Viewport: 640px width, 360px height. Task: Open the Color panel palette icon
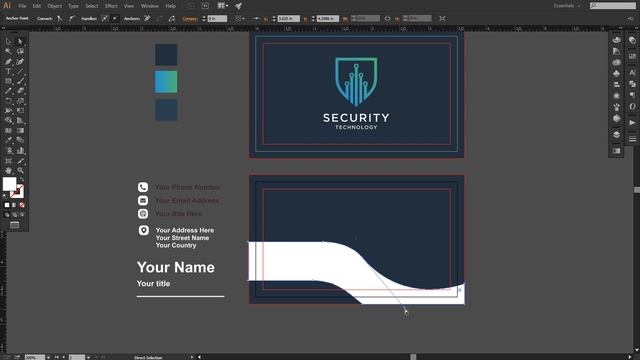pyautogui.click(x=617, y=40)
